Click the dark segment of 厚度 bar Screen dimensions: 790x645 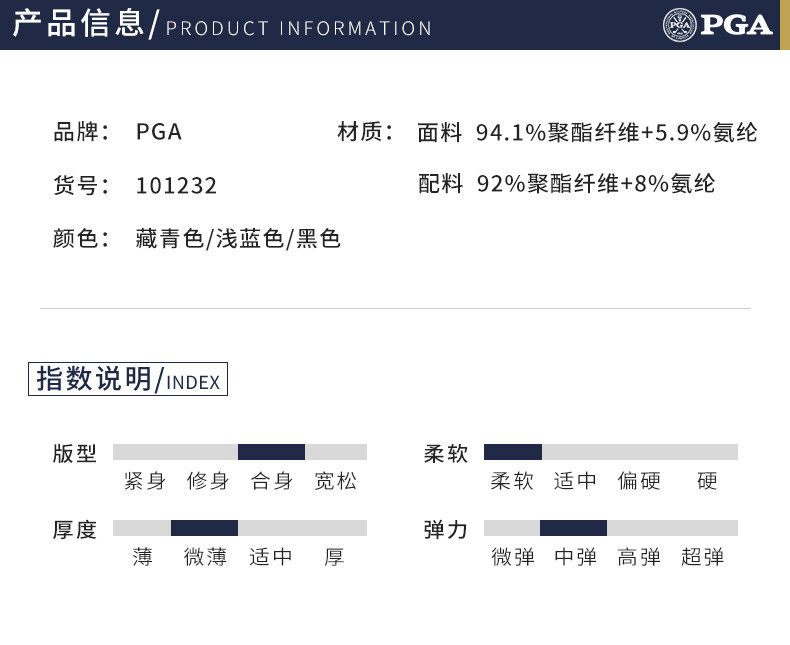(x=204, y=528)
